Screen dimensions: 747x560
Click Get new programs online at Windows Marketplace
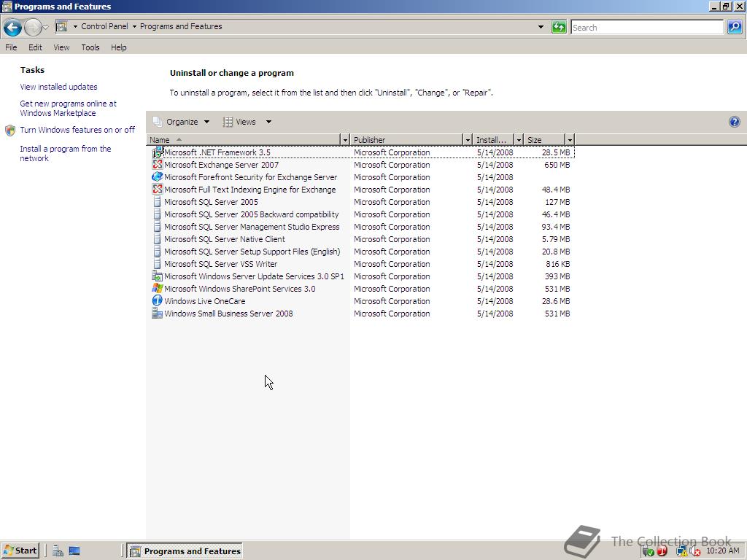click(68, 108)
